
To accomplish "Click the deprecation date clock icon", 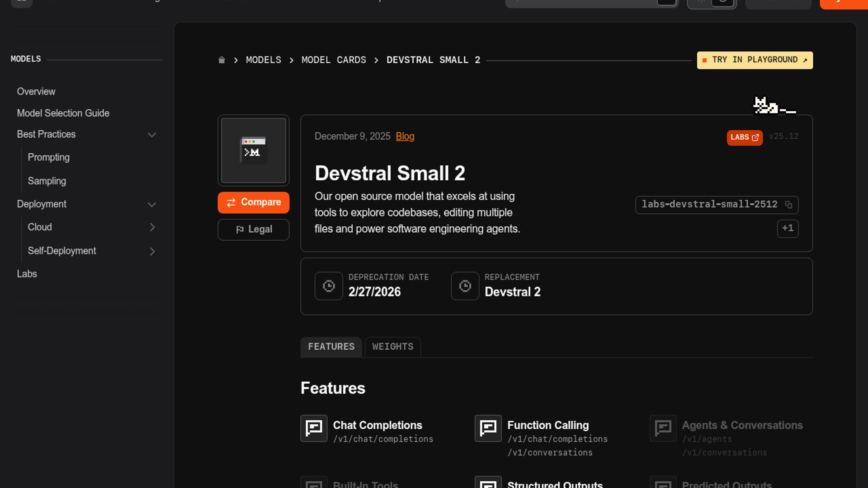I will (x=329, y=286).
